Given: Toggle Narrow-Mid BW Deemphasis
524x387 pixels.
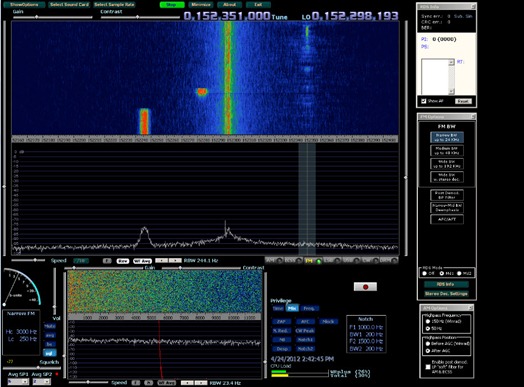Looking at the screenshot, I should coord(447,208).
